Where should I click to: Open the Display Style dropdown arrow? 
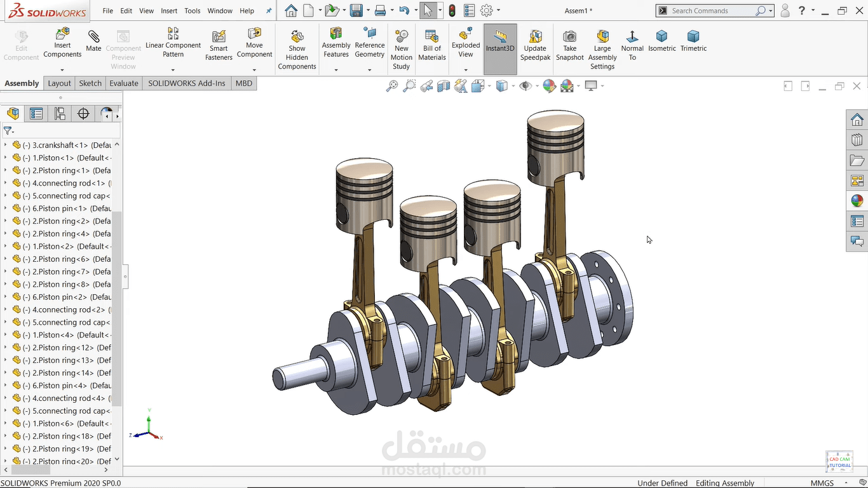pyautogui.click(x=513, y=86)
